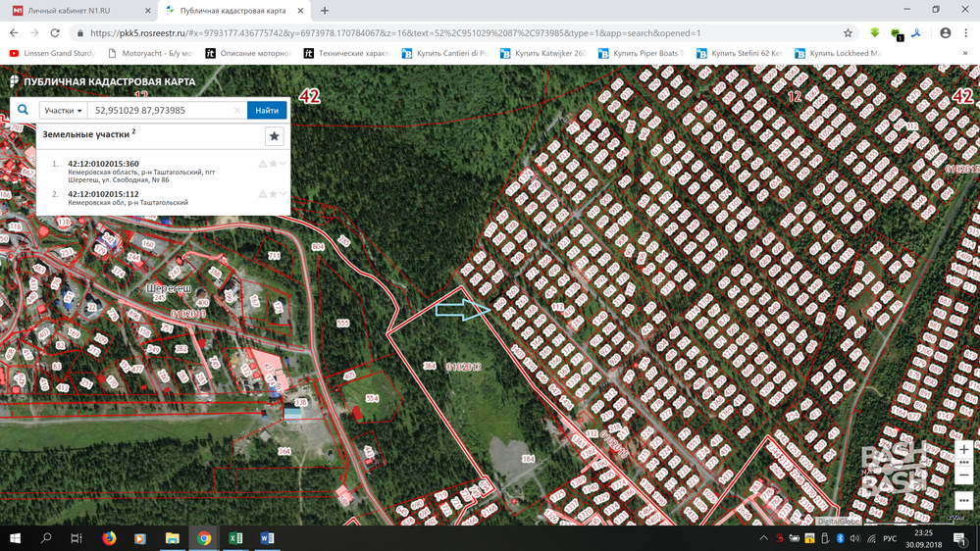Click the Найти search button
Viewport: 980px width, 551px height.
[267, 111]
